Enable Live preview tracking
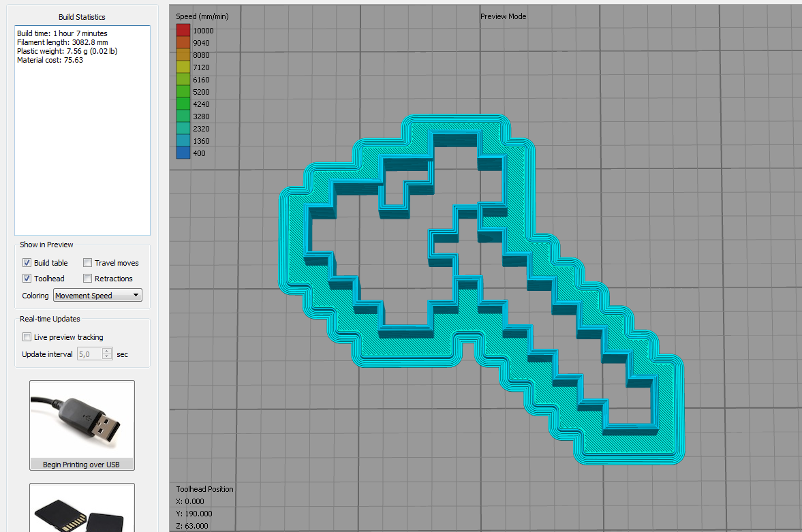The width and height of the screenshot is (802, 532). click(27, 337)
